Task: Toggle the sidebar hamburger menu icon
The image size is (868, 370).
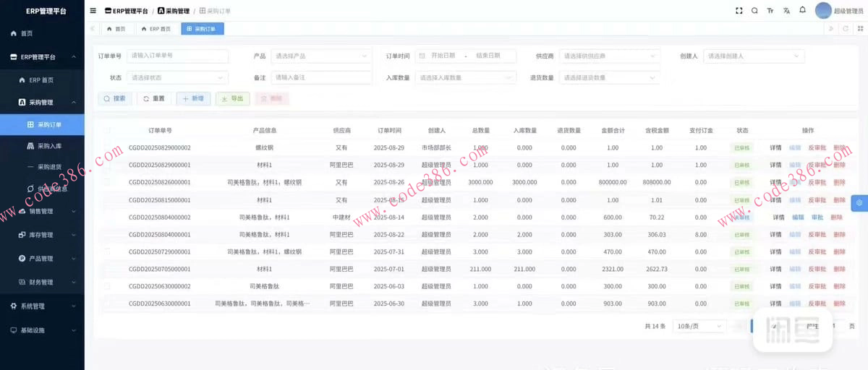Action: (93, 11)
